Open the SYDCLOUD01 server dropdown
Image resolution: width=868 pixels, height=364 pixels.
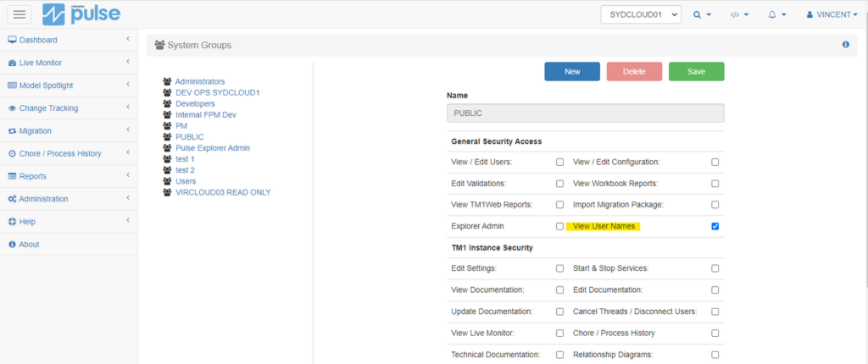click(640, 14)
